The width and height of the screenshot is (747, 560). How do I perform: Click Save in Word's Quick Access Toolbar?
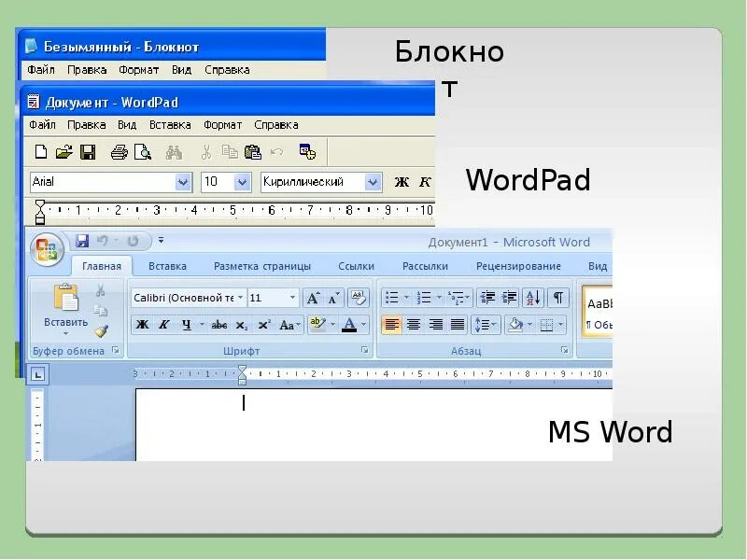[x=82, y=241]
